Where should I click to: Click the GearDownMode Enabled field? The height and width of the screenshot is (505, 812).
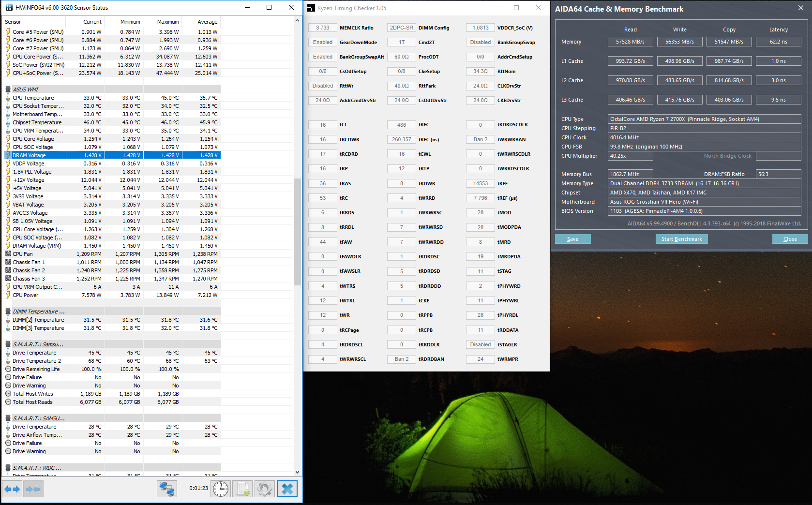[322, 42]
